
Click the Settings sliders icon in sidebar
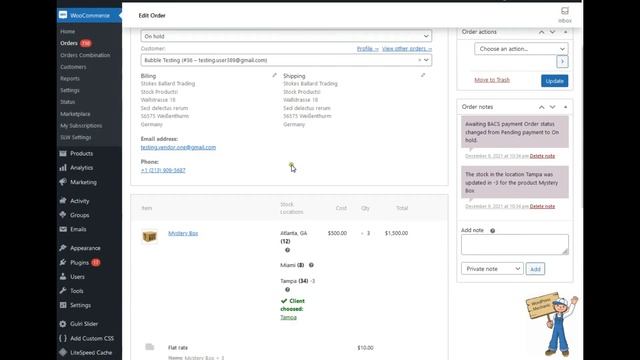[x=63, y=305]
